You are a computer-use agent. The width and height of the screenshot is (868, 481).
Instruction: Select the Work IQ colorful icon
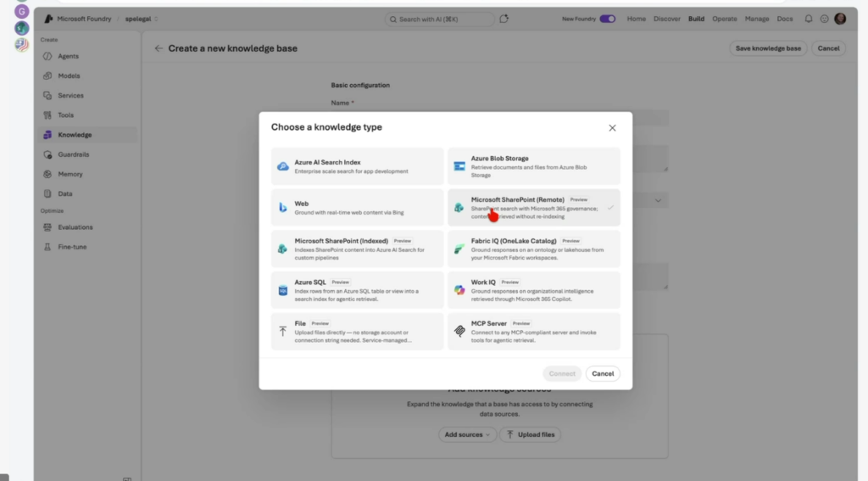pyautogui.click(x=459, y=290)
